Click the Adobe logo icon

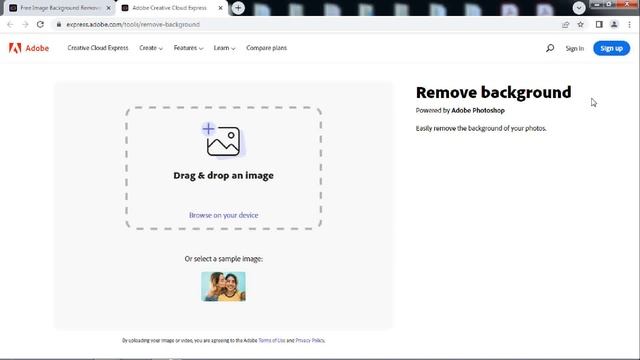pyautogui.click(x=15, y=48)
